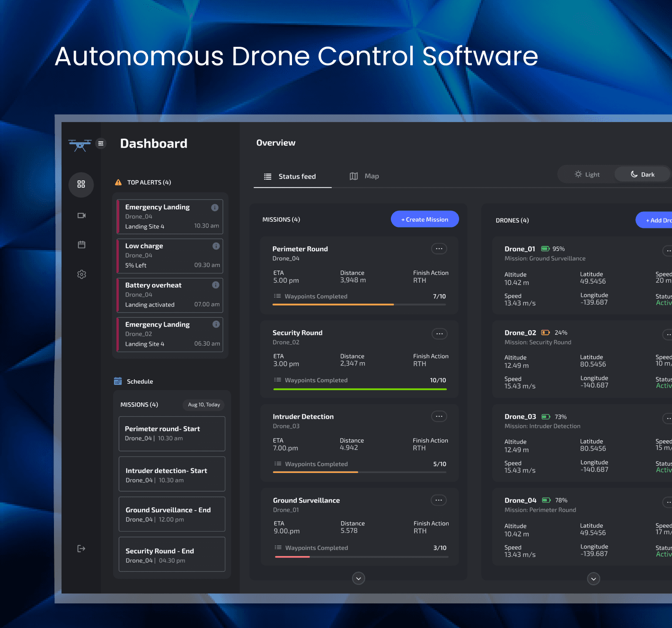Click the Create Mission button
Image resolution: width=672 pixels, height=628 pixels.
425,219
